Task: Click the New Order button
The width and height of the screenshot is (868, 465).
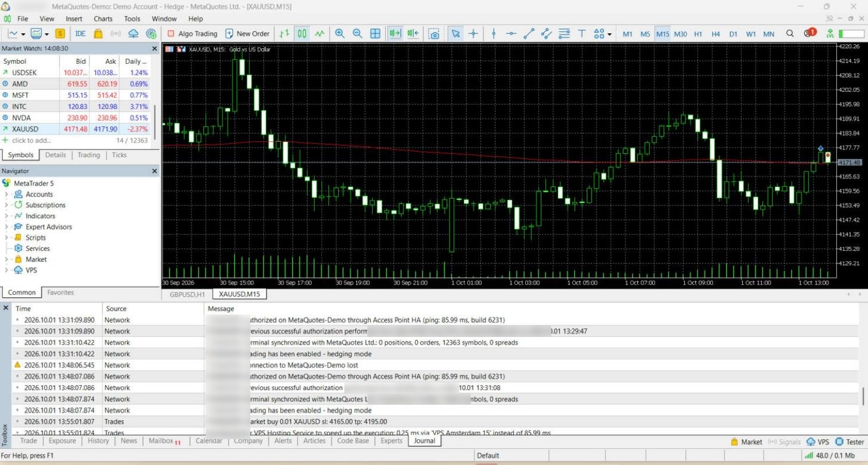Action: (x=247, y=33)
